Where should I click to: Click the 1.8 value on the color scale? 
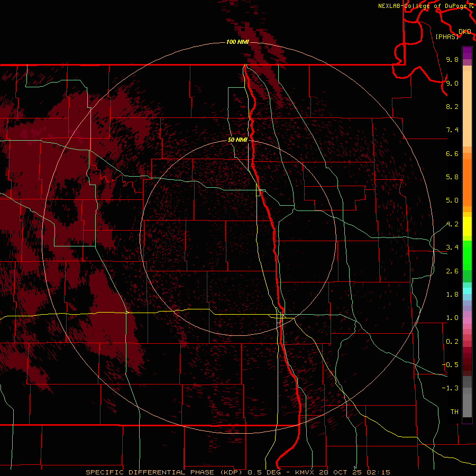click(452, 295)
